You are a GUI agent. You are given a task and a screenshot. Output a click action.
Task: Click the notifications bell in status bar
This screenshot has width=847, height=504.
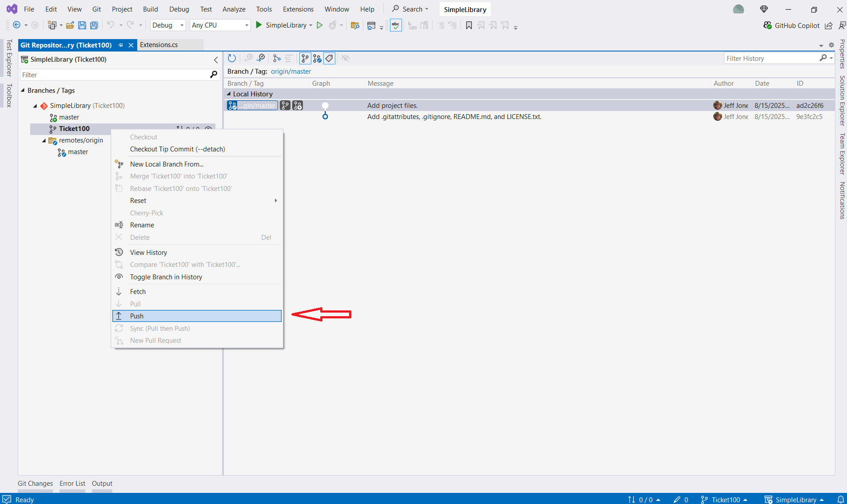tap(840, 500)
